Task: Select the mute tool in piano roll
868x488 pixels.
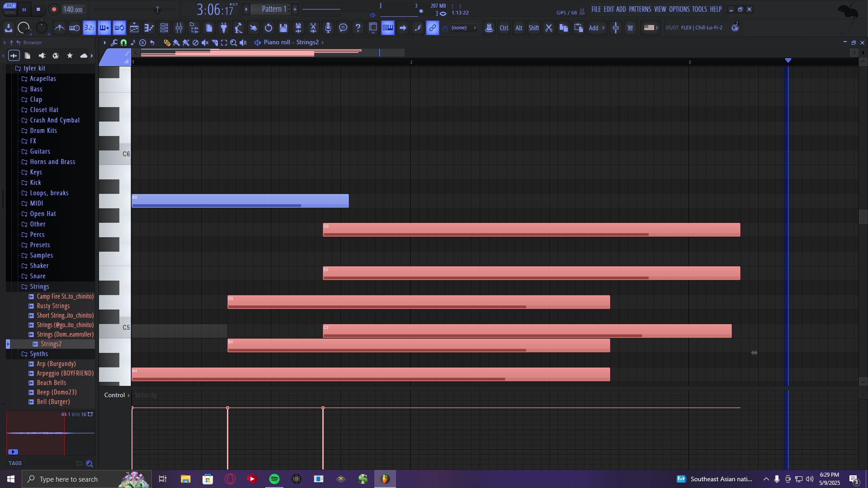Action: click(x=205, y=42)
